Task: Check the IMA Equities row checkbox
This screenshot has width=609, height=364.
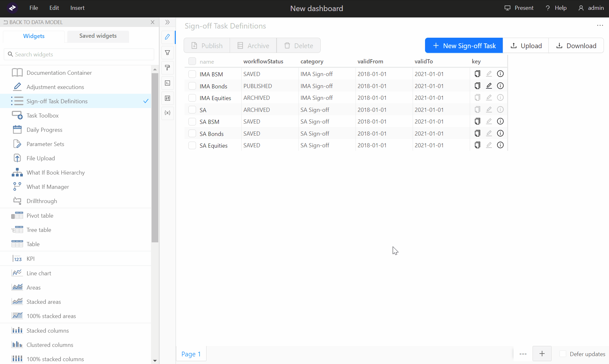Action: coord(192,98)
